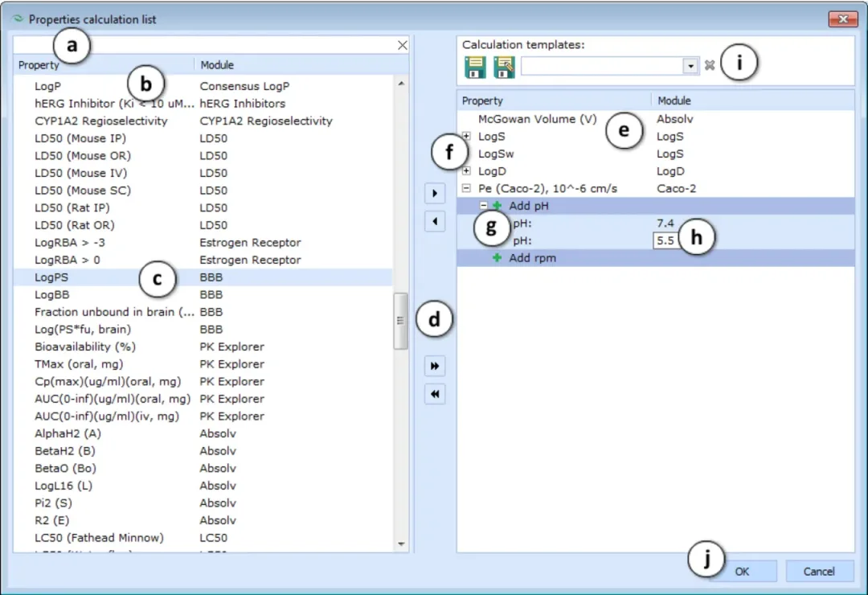The width and height of the screenshot is (868, 595).
Task: Click the green plus next to Add rpm
Action: point(497,257)
